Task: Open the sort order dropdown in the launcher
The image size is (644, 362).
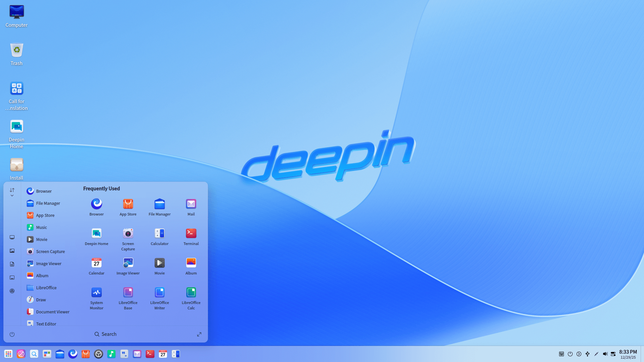Action: tap(12, 192)
